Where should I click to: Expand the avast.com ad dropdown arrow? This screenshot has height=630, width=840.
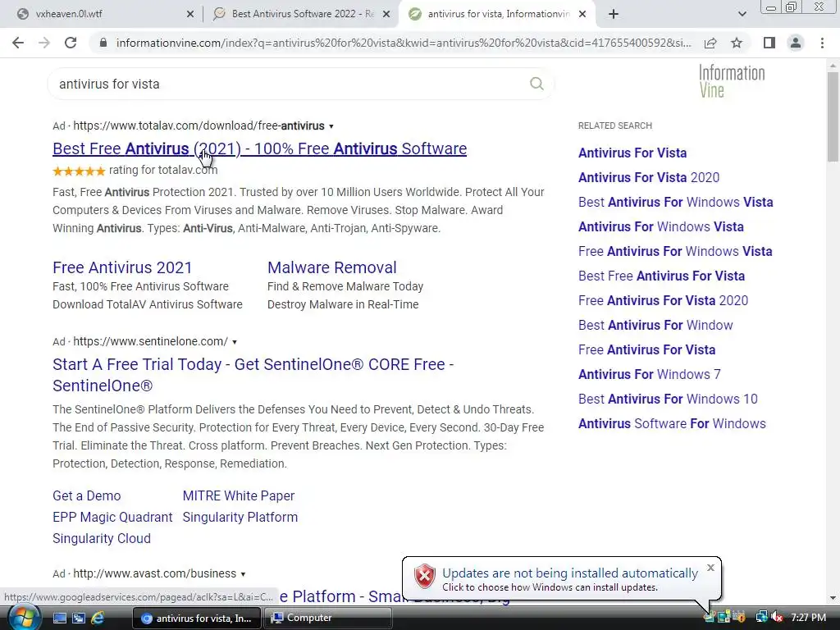[243, 574]
